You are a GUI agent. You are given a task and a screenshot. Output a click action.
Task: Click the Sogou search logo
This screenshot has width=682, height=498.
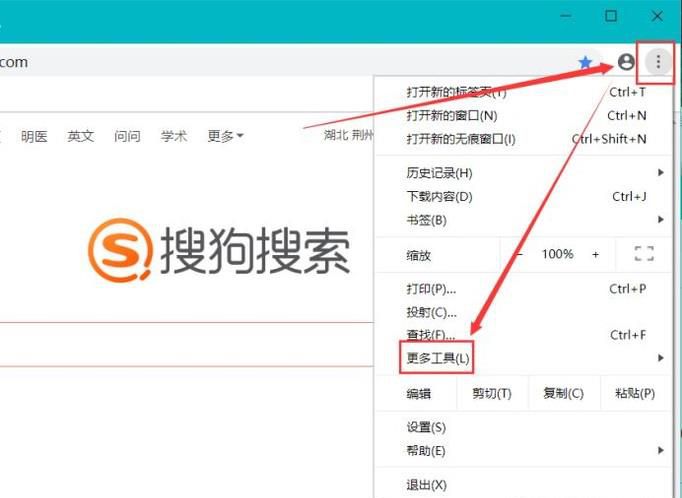tap(219, 250)
